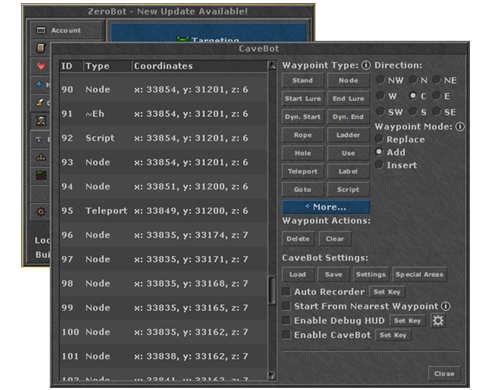The image size is (490, 390).
Task: Click Start Lure waypoint button
Action: [303, 99]
